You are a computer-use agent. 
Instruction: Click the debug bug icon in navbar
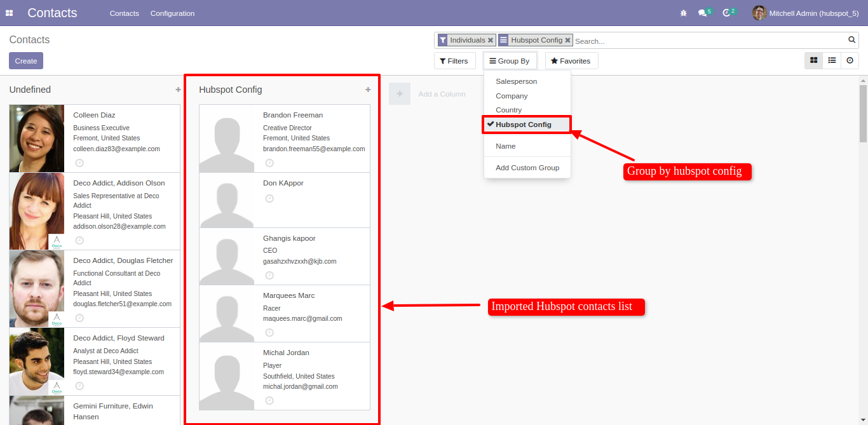[x=684, y=13]
